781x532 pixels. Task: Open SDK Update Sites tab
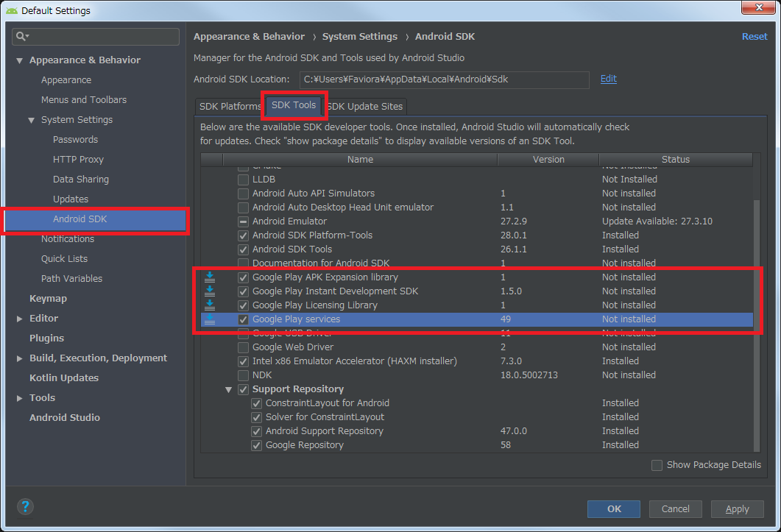click(365, 107)
